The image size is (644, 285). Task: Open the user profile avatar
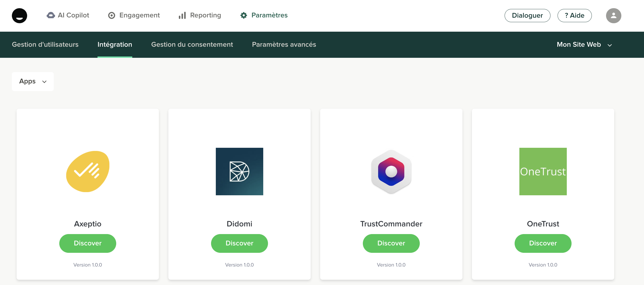click(x=613, y=16)
